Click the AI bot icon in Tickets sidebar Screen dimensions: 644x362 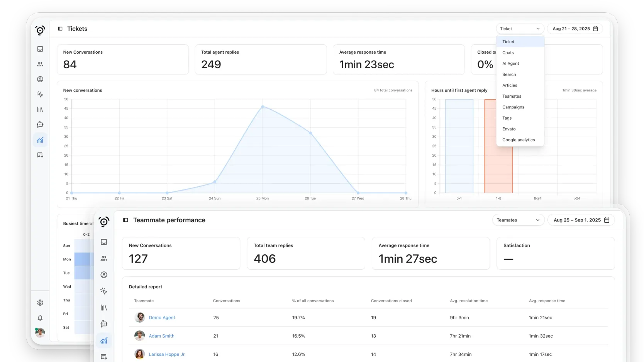[40, 125]
